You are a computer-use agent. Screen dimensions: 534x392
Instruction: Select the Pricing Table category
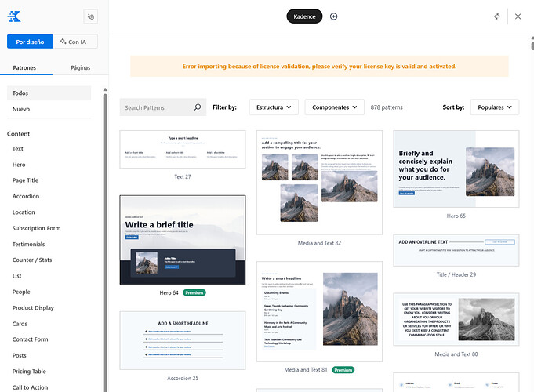pos(29,372)
